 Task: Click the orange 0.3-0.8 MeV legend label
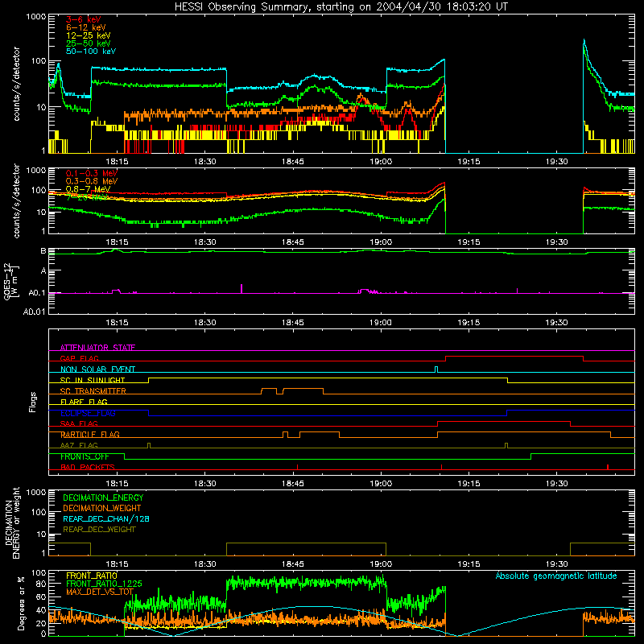(91, 181)
